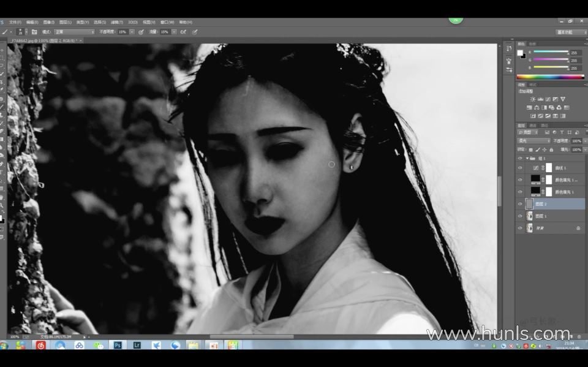Click the brush opacity 15% field

click(x=123, y=32)
